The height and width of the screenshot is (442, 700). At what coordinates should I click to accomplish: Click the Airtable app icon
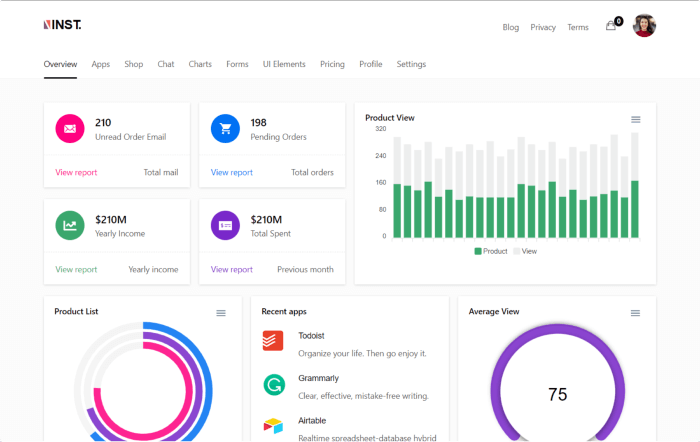click(x=273, y=425)
